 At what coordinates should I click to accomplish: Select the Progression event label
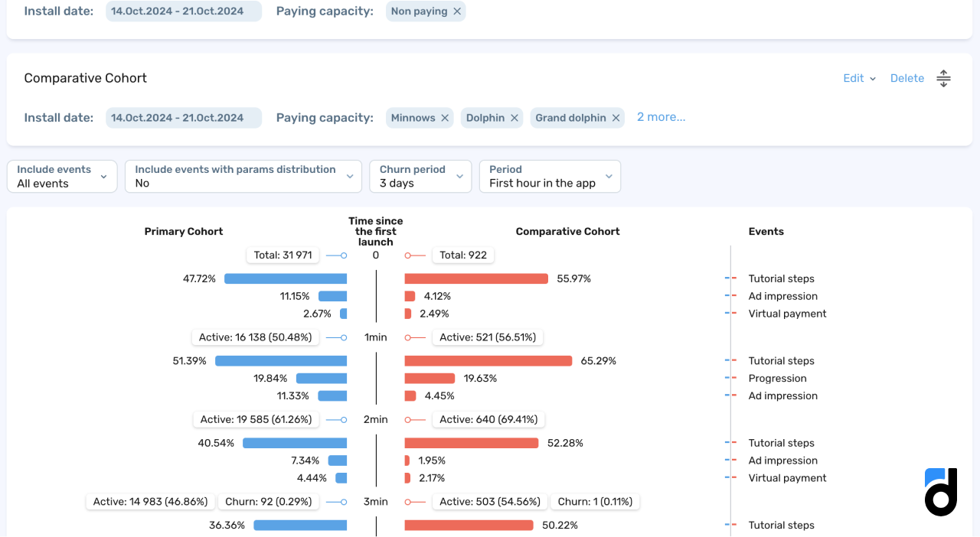coord(777,379)
